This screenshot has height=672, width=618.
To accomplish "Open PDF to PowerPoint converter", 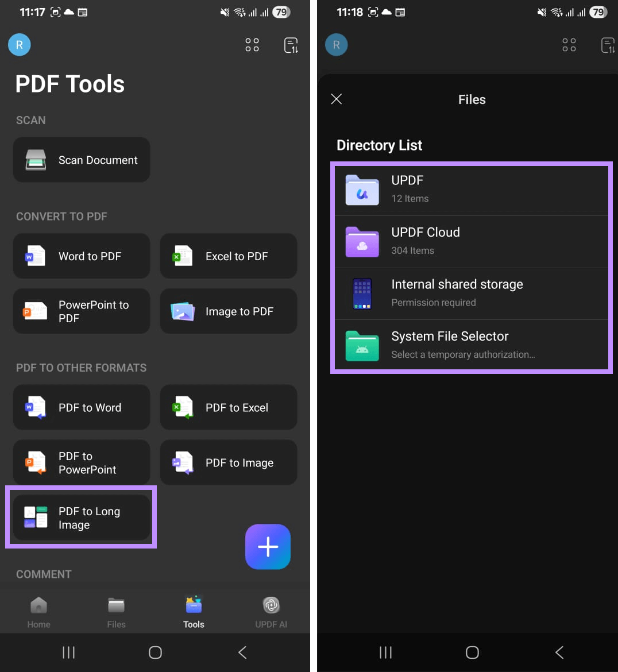I will [x=82, y=462].
